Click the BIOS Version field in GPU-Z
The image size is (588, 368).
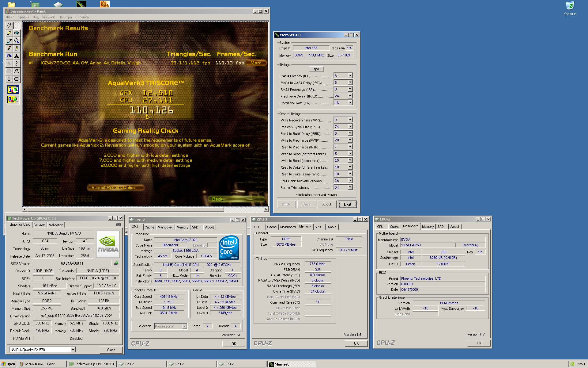click(x=72, y=263)
